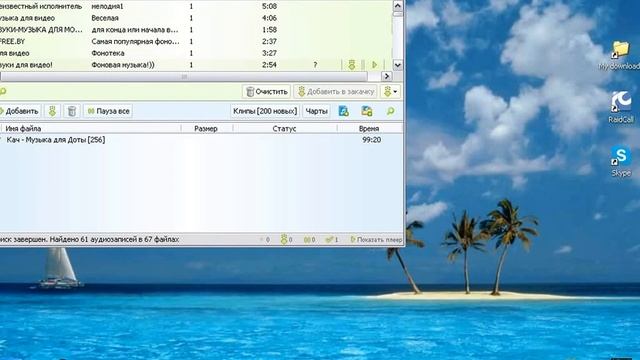This screenshot has height=360, width=640.
Task: Click search magnifier icon left of Очистить row
Action: click(x=2, y=91)
